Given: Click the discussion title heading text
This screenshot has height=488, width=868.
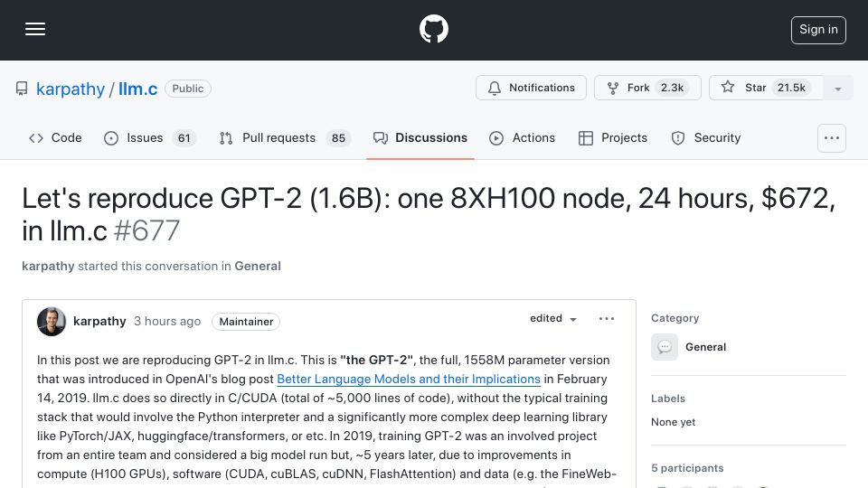Looking at the screenshot, I should [428, 214].
